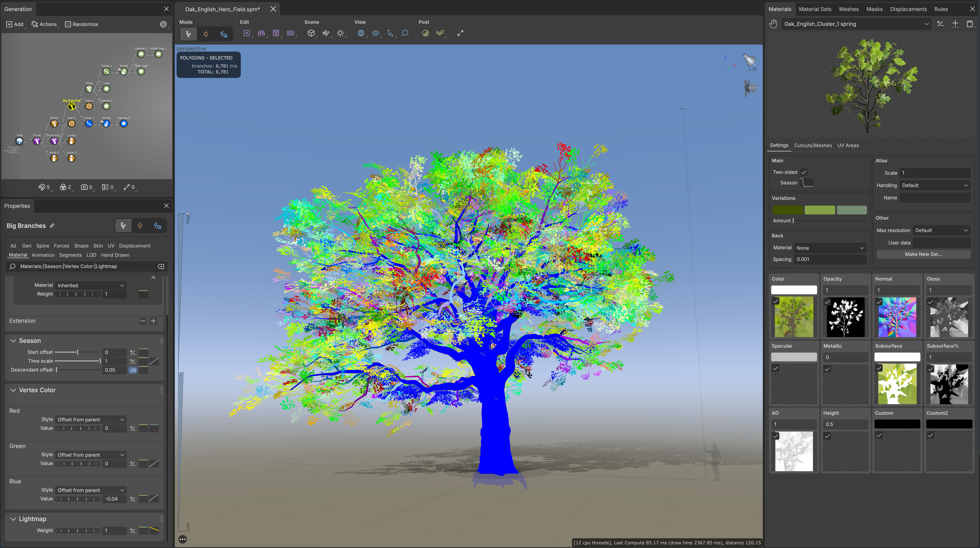Click the add icon in Edit group
This screenshot has height=548, width=980.
tap(247, 33)
